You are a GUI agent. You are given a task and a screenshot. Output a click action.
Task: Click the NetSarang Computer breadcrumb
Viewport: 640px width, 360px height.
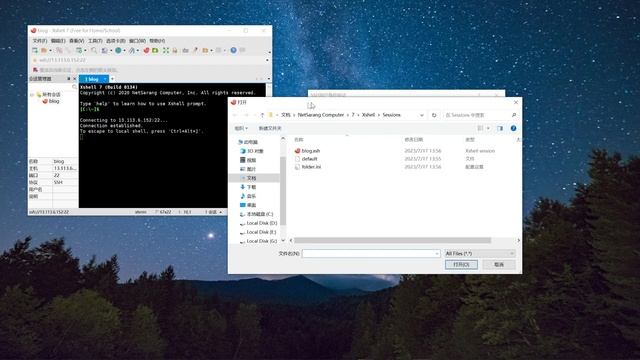321,115
